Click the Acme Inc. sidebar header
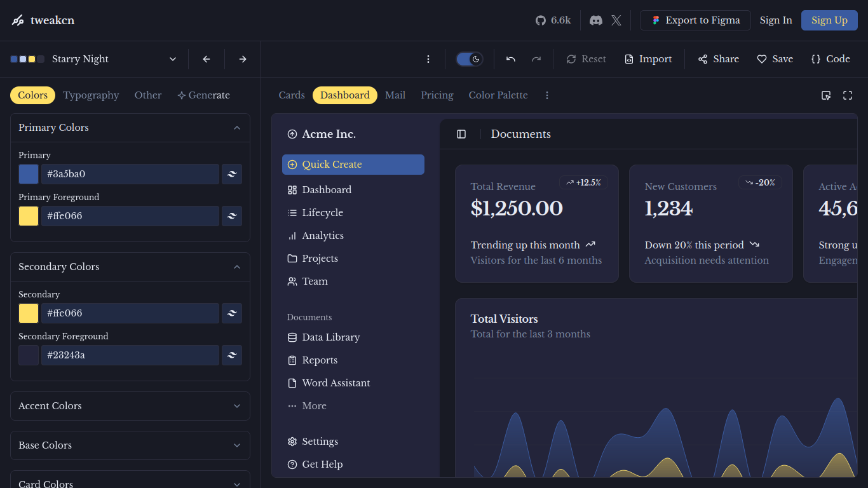The height and width of the screenshot is (488, 868). [x=353, y=134]
